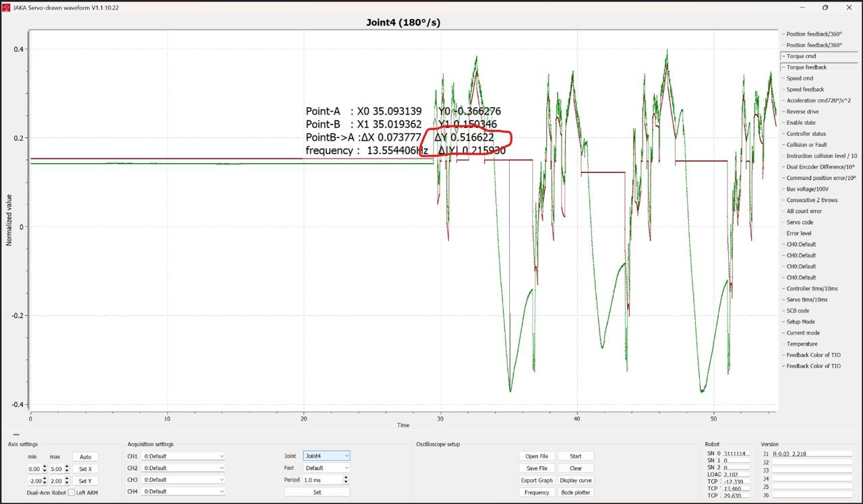This screenshot has width=863, height=504.
Task: Expand the CH3 acquisition dropdown
Action: 183,480
